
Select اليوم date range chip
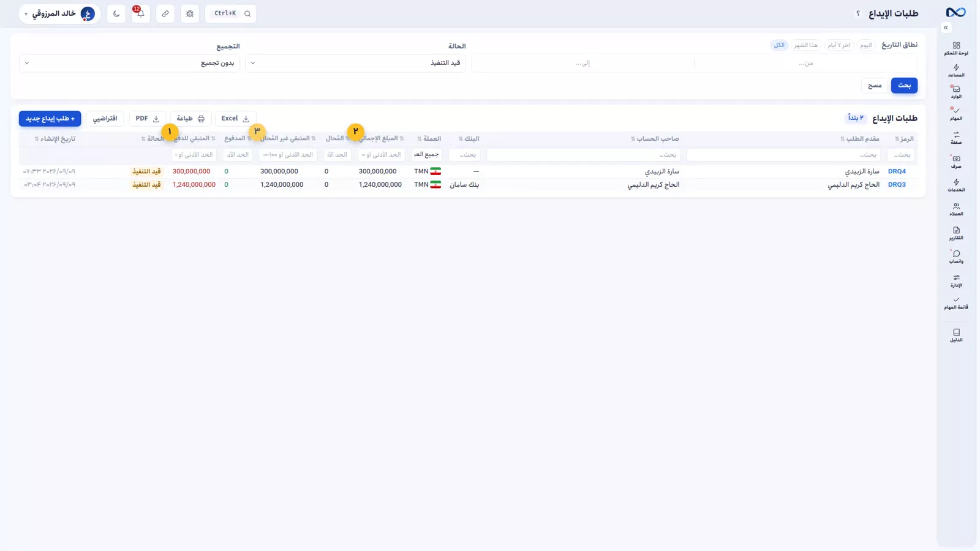point(866,45)
